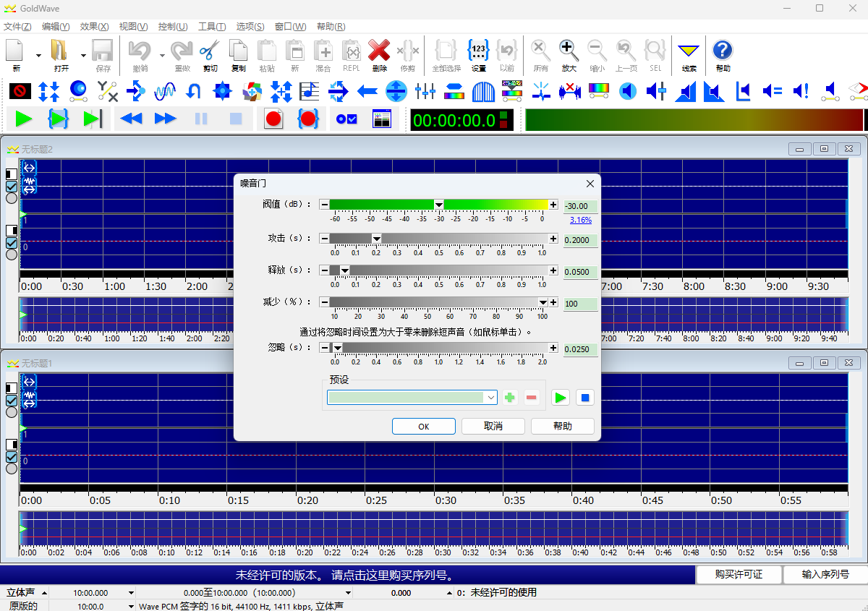Click the green play button in transport bar
Screen dimensions: 868x611
[24, 119]
